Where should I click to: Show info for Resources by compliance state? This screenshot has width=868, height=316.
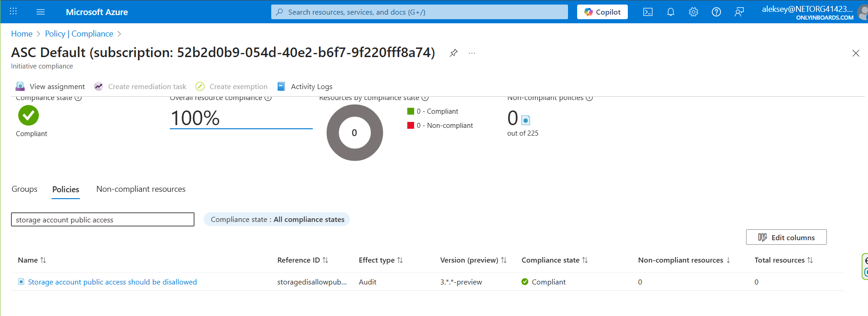pos(425,98)
